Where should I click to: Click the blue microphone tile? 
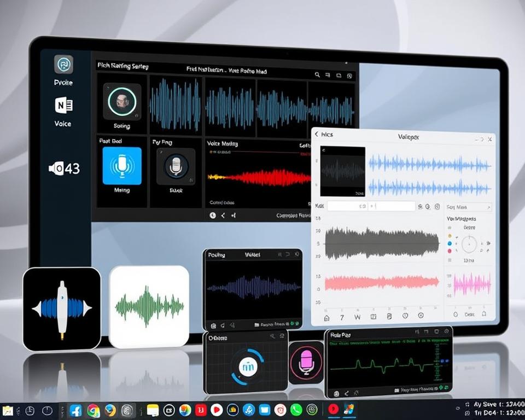(x=122, y=166)
